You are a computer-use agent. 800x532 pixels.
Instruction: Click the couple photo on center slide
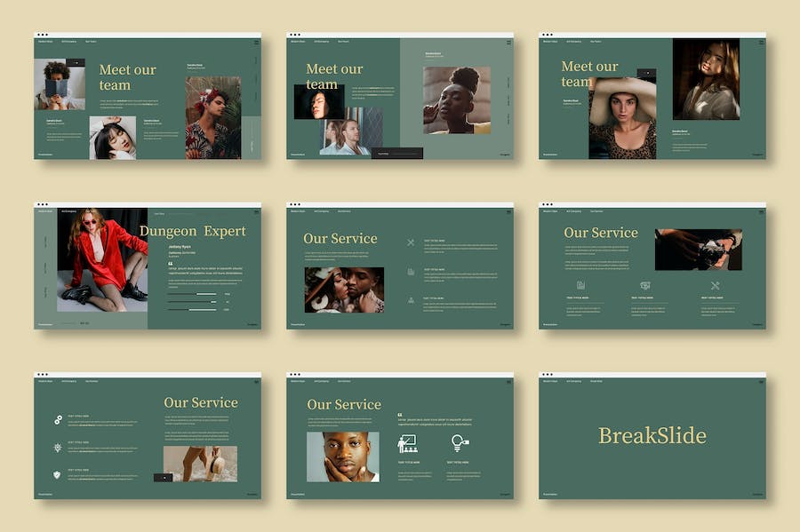(x=344, y=290)
